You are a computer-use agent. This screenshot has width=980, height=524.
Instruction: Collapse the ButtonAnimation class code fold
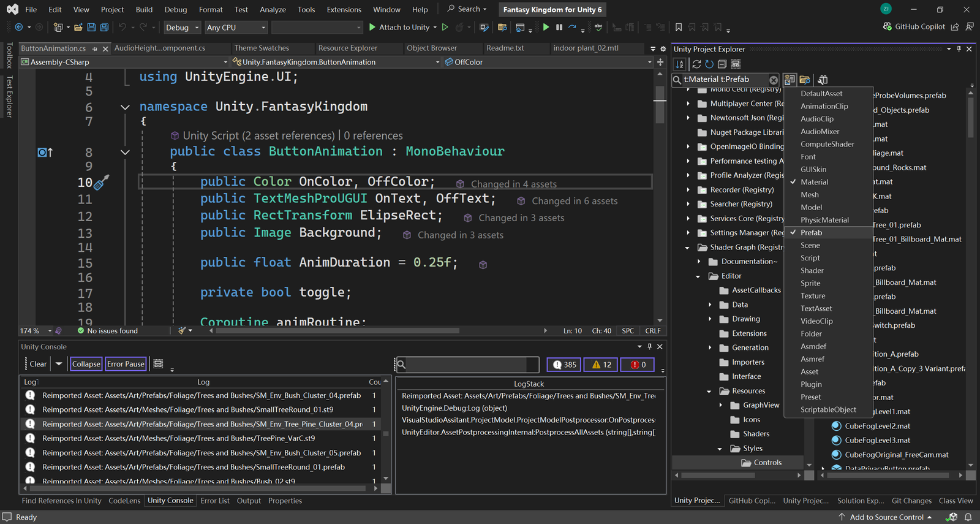coord(125,152)
